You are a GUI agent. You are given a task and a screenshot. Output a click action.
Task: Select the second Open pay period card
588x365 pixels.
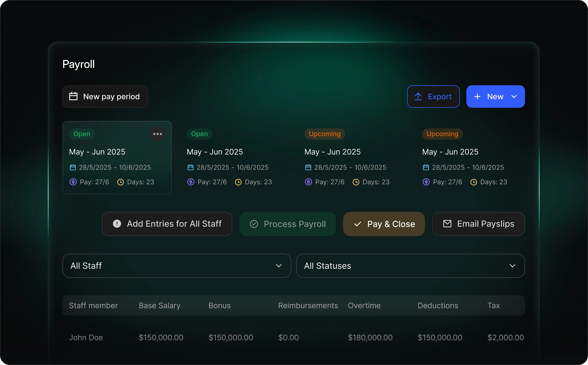coord(235,157)
